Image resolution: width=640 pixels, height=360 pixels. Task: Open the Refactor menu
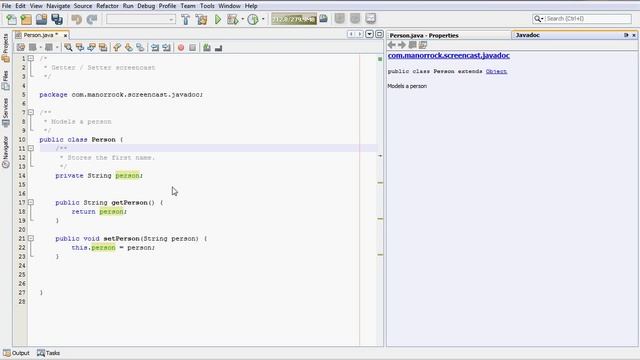(x=107, y=6)
